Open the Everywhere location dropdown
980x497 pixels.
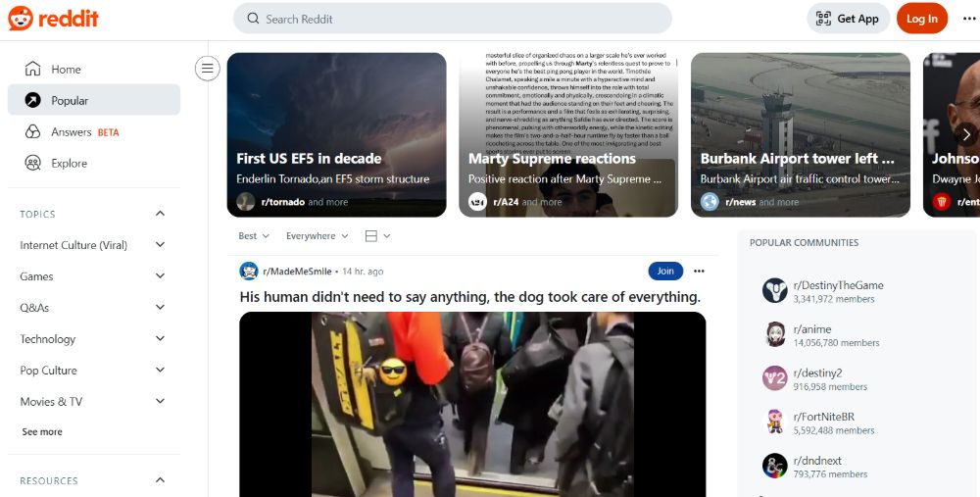click(317, 236)
